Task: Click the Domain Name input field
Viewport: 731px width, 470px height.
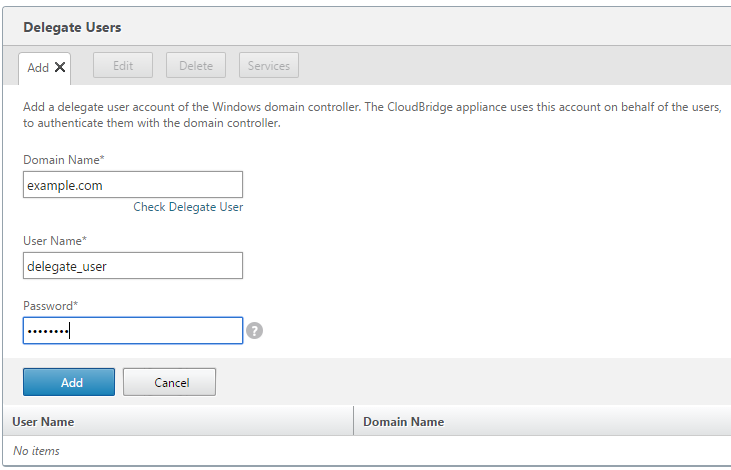Action: coord(133,185)
